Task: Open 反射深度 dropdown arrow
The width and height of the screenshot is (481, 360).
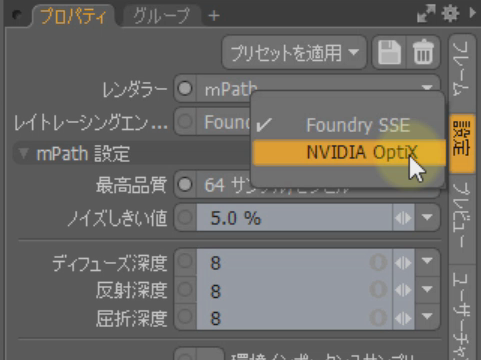Action: pyautogui.click(x=427, y=289)
